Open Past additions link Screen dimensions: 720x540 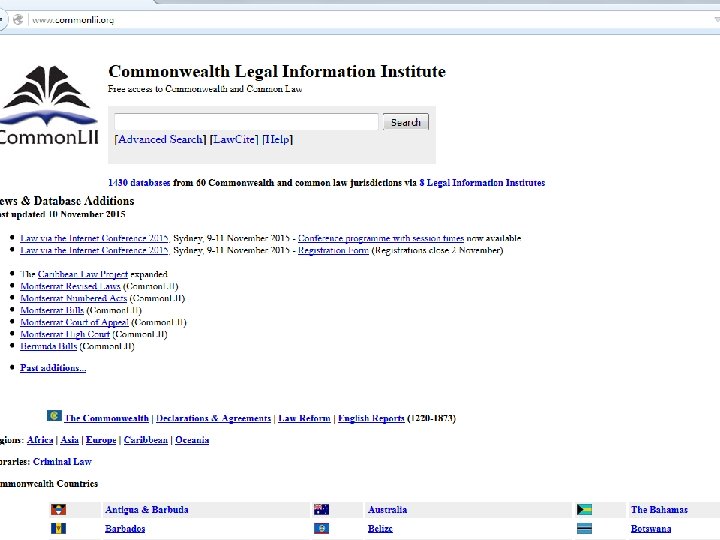(53, 368)
